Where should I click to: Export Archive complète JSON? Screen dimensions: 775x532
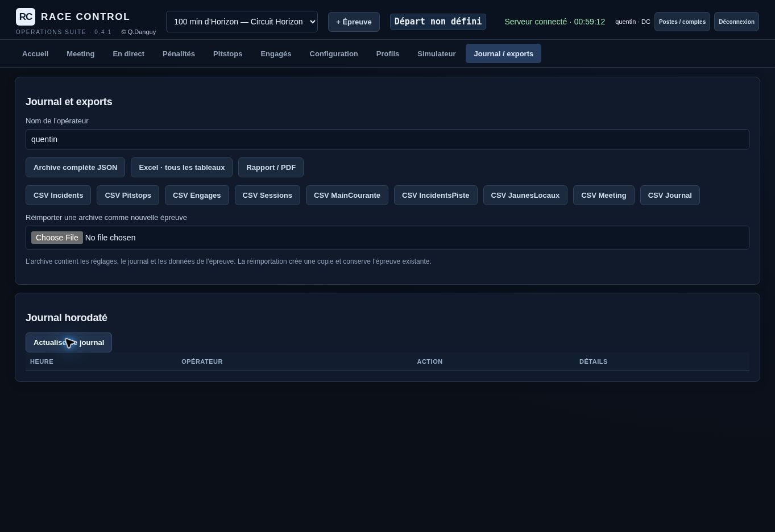tap(75, 168)
